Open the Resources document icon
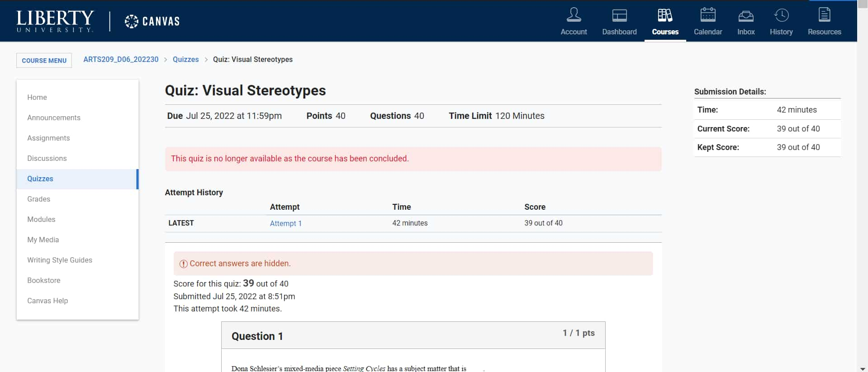868x372 pixels. [824, 15]
